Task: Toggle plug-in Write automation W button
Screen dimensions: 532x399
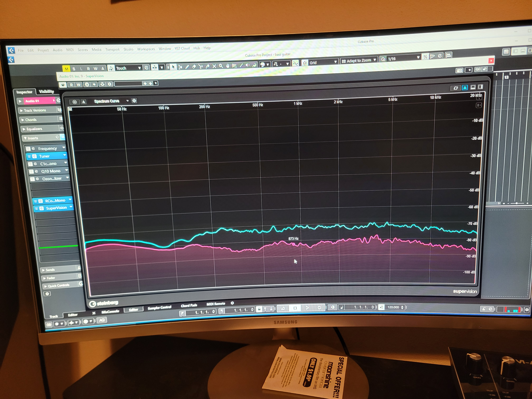Action: 78,85
